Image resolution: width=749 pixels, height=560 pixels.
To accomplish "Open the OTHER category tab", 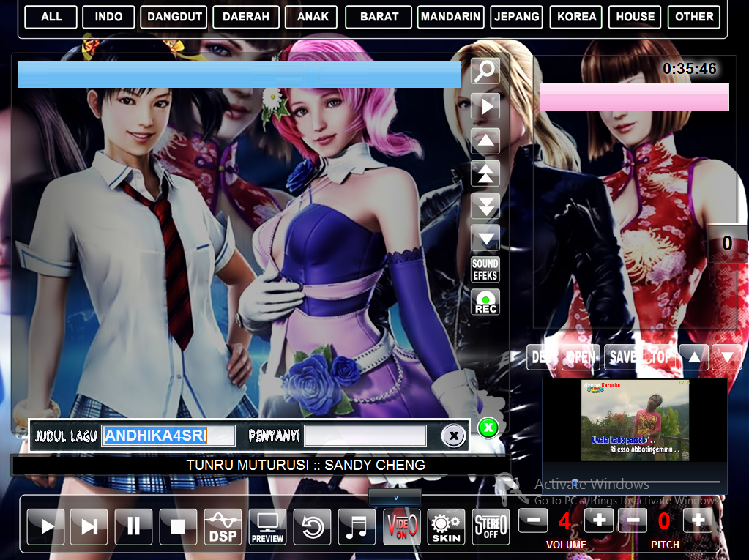I will coord(694,17).
